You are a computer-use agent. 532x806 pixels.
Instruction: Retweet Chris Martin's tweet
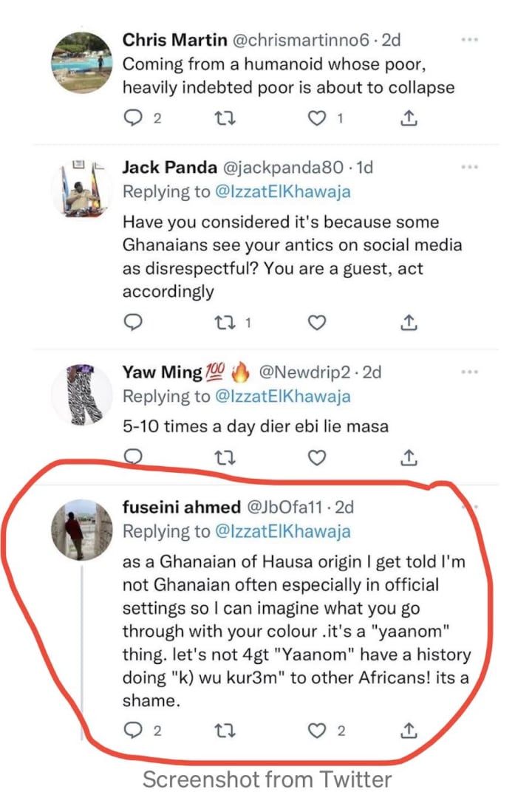225,119
